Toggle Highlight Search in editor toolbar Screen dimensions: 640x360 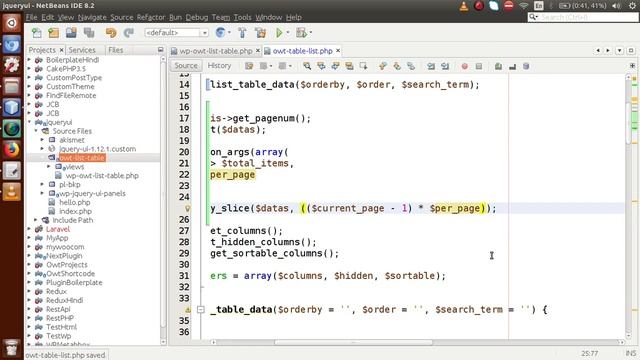pyautogui.click(x=349, y=66)
